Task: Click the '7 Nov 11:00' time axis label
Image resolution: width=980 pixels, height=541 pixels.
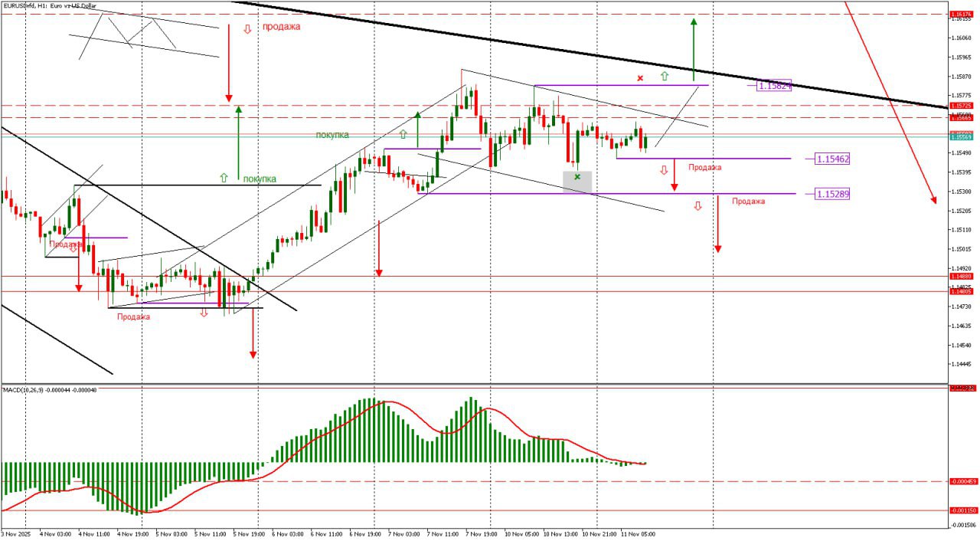Action: (x=442, y=534)
